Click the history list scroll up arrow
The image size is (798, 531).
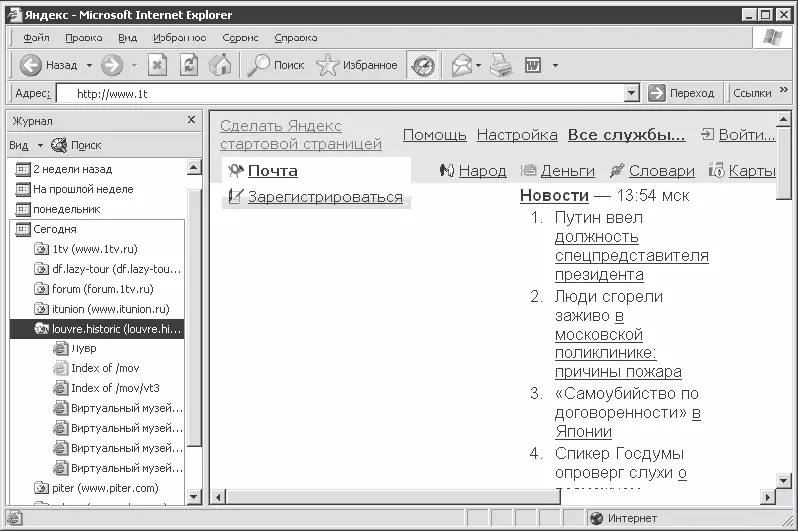pos(194,167)
